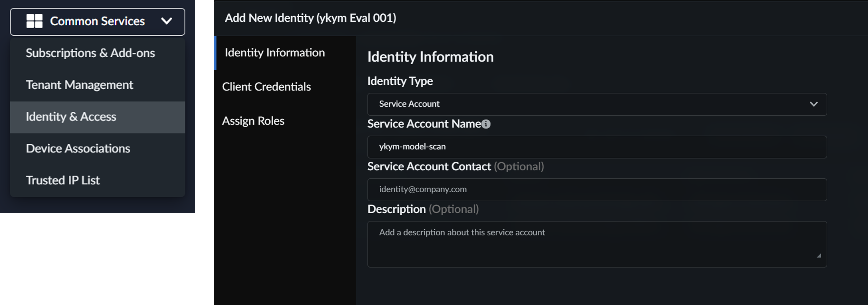Open Device Associations menu entry
This screenshot has height=305, width=868.
tap(78, 149)
